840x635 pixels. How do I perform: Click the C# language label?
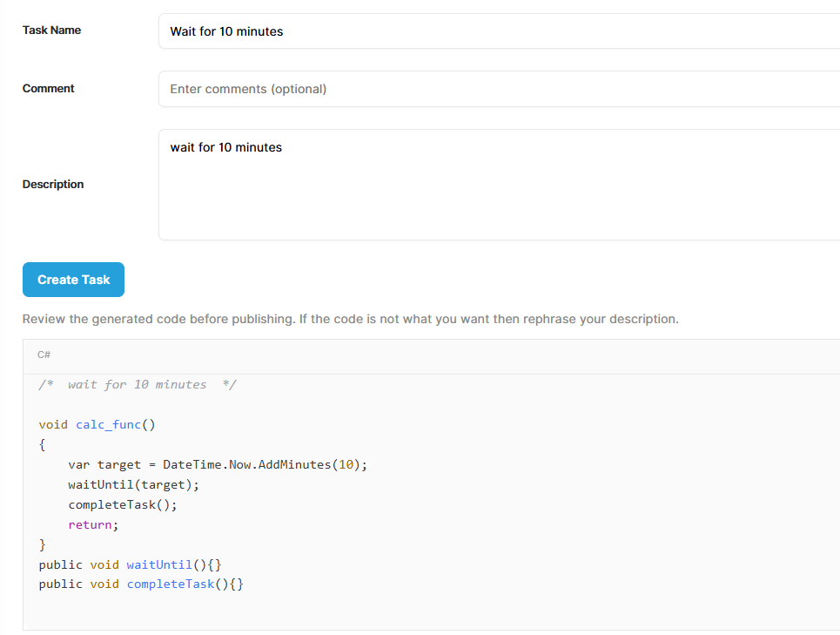pos(44,355)
